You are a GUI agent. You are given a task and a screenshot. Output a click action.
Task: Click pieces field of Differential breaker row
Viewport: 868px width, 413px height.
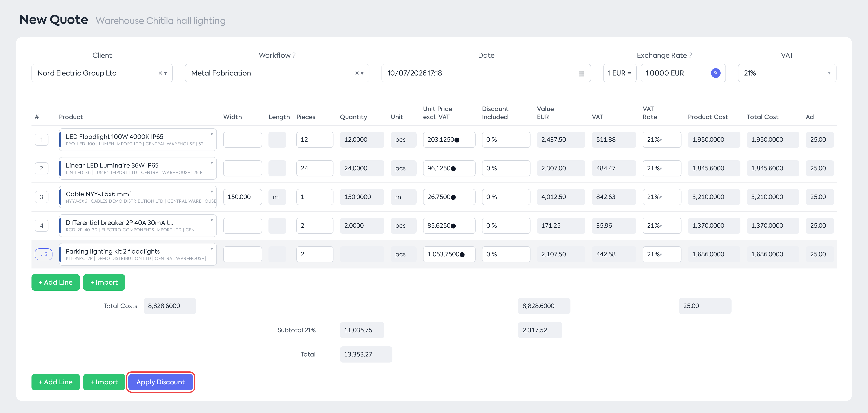click(314, 225)
